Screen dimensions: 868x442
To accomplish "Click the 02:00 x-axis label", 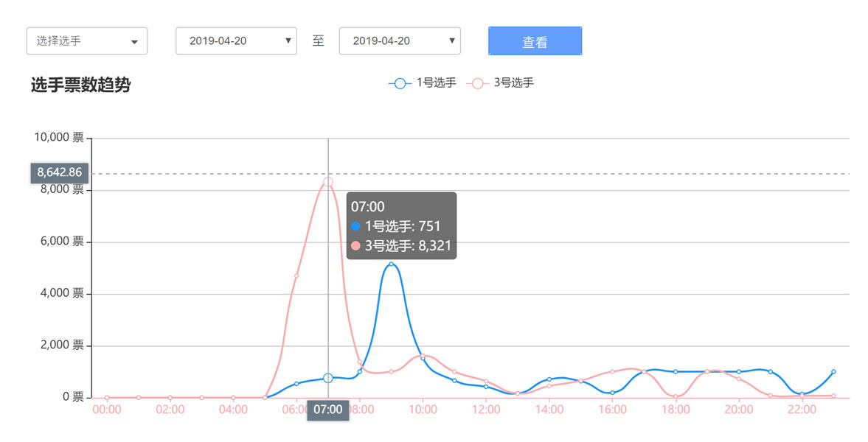I will tap(170, 410).
